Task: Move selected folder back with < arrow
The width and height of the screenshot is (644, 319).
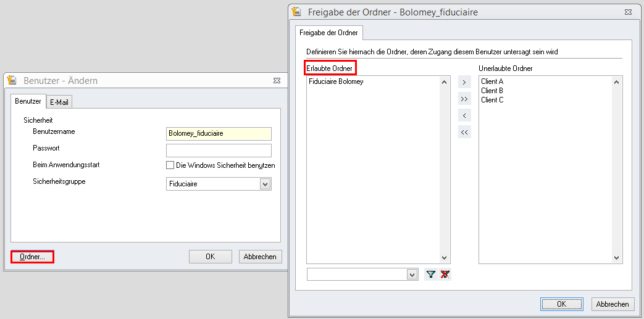Action: [464, 115]
